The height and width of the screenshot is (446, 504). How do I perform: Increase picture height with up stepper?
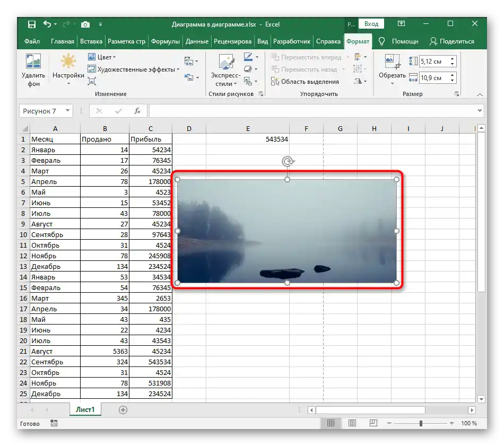point(453,59)
